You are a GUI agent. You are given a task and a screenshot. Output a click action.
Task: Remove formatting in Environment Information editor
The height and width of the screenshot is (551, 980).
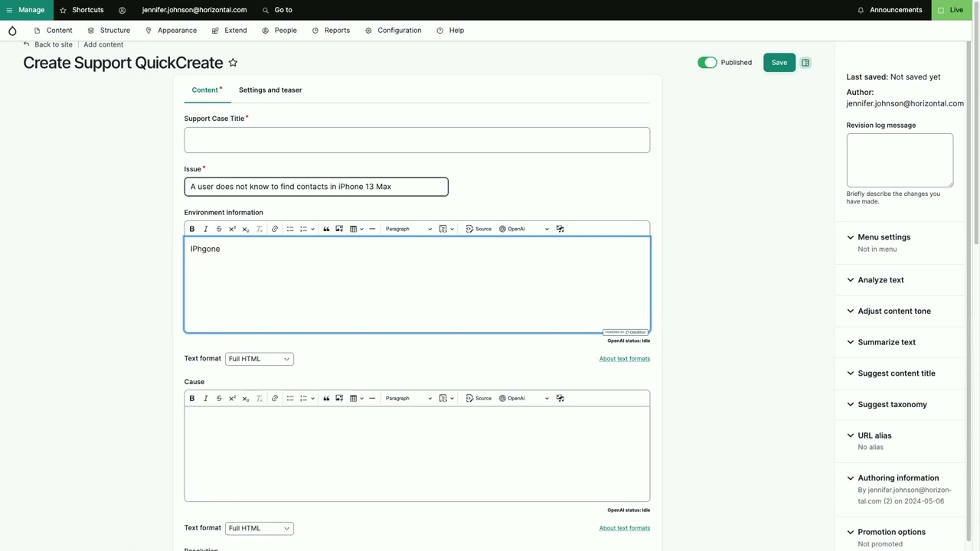click(x=259, y=229)
